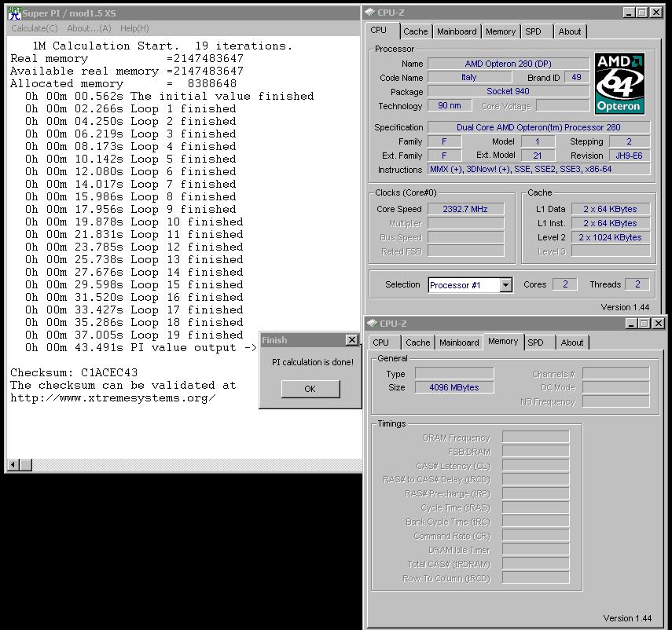
Task: Close the Finish dialog with X button
Action: (352, 340)
